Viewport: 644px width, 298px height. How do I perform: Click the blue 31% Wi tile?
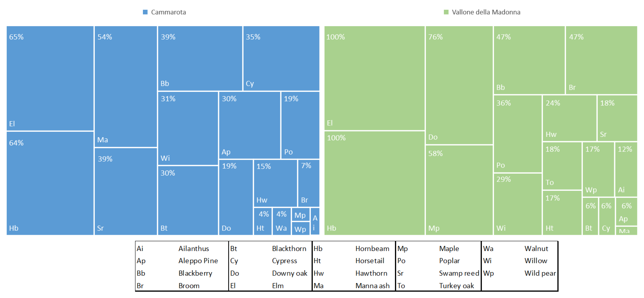188,128
